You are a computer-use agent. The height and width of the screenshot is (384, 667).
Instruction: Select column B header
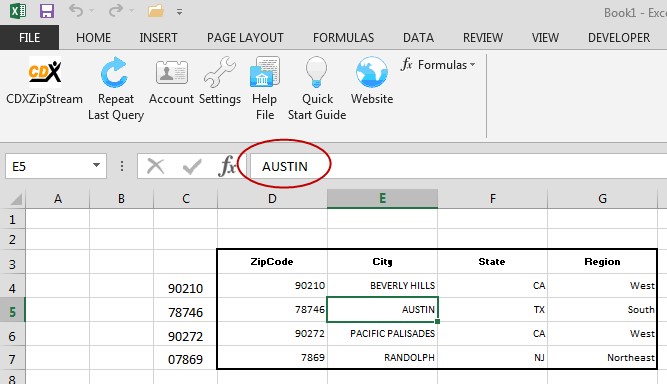tap(121, 199)
